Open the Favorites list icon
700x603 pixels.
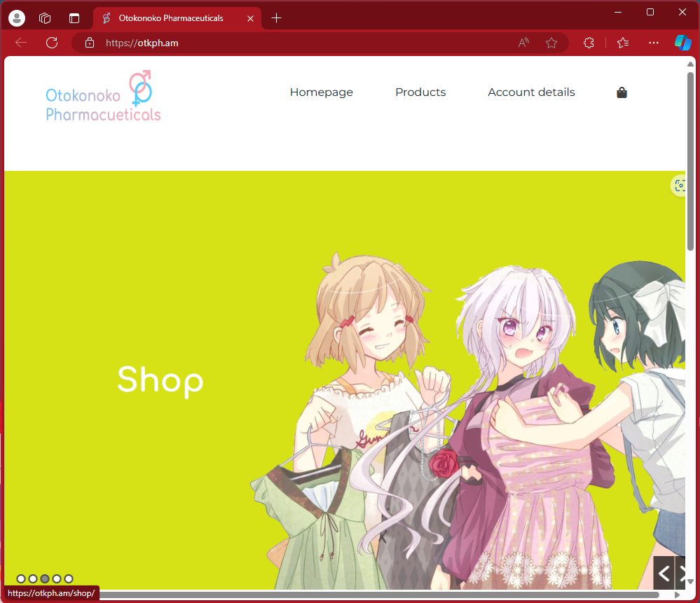[623, 43]
